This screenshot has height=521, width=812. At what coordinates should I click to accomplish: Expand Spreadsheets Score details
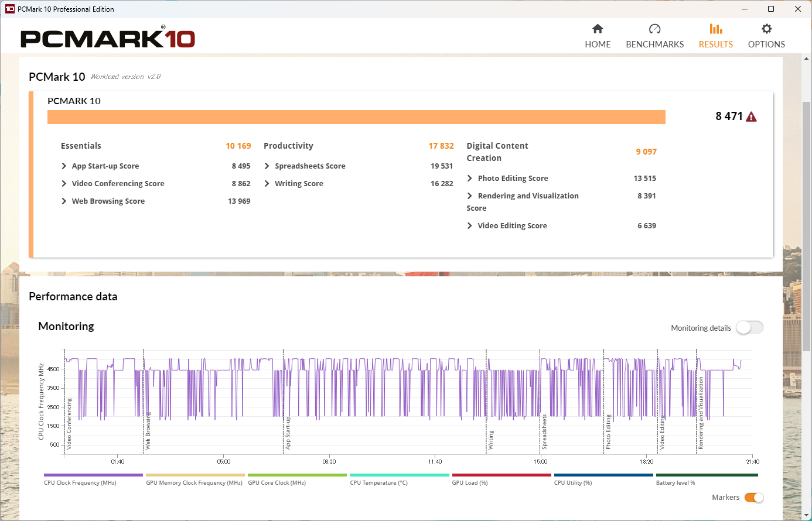tap(267, 166)
